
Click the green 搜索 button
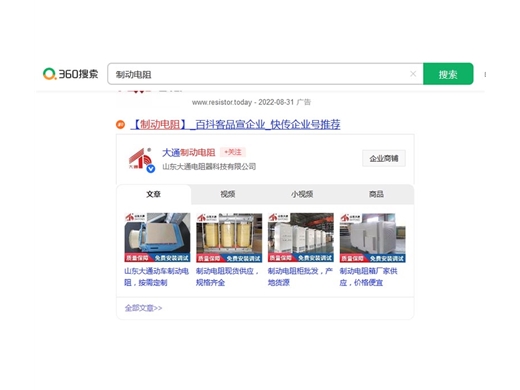pyautogui.click(x=448, y=74)
